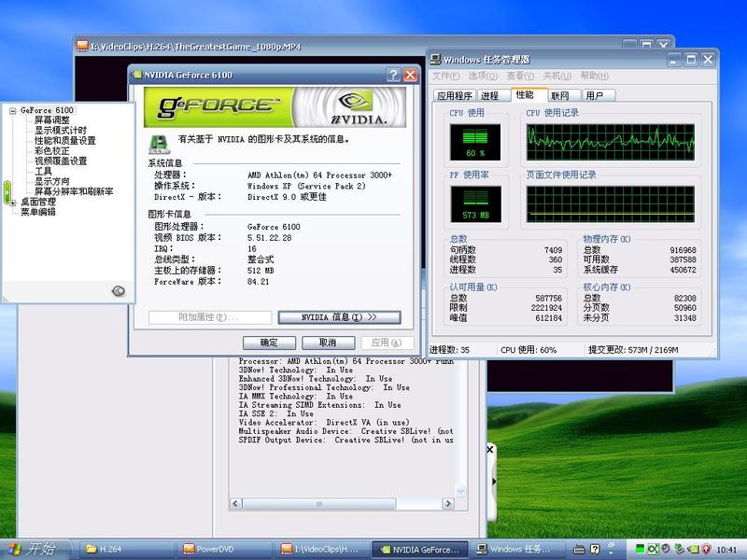This screenshot has width=747, height=560.
Task: Click the NVIDIA settings tray icon
Action: click(x=694, y=549)
